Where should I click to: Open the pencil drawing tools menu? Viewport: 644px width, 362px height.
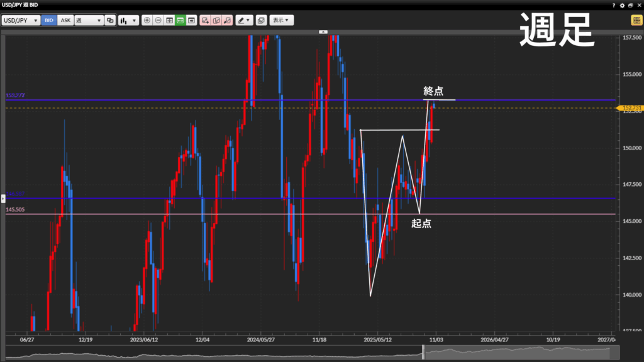244,20
